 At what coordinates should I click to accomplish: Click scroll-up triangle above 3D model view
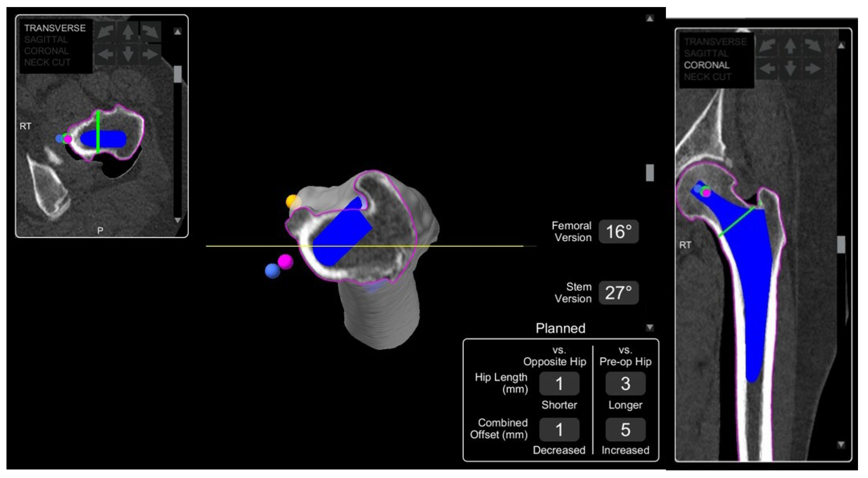click(x=650, y=19)
